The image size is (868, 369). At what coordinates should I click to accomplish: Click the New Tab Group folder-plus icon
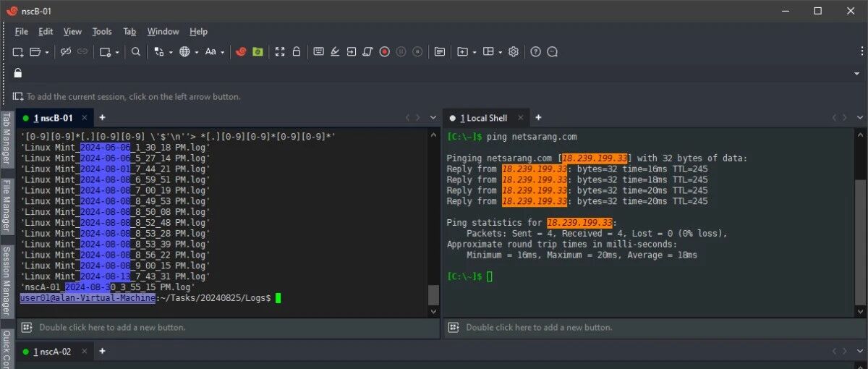tap(463, 52)
